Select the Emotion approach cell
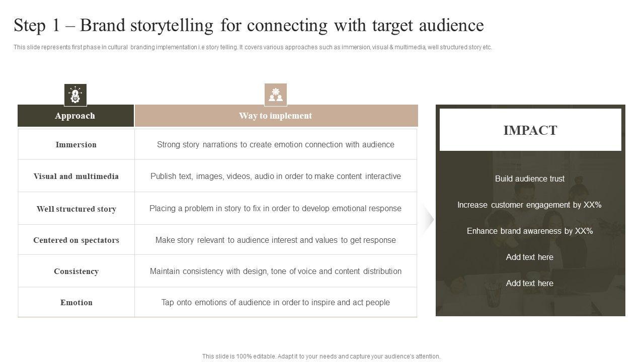The image size is (644, 362). (76, 302)
